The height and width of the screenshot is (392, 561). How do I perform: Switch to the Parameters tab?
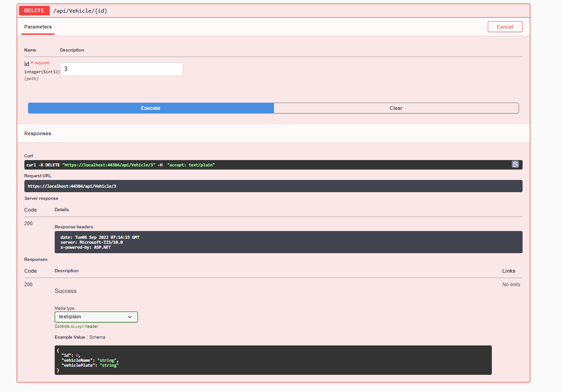point(38,27)
